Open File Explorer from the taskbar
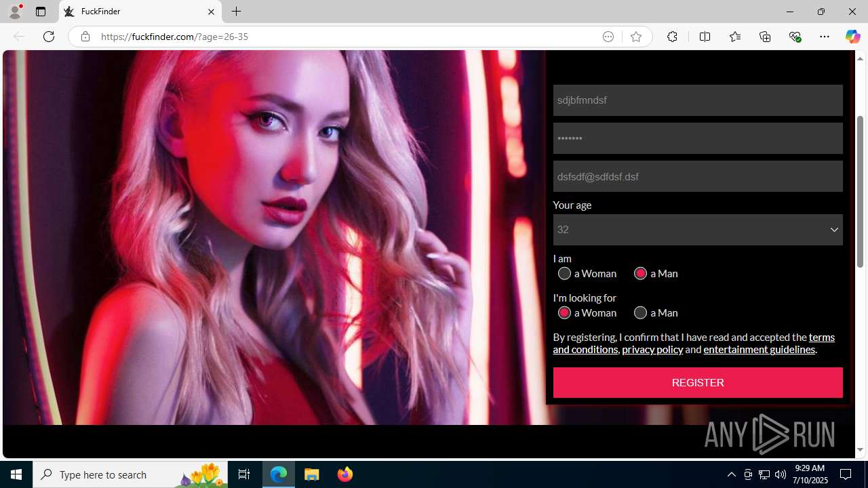868x488 pixels. [312, 474]
